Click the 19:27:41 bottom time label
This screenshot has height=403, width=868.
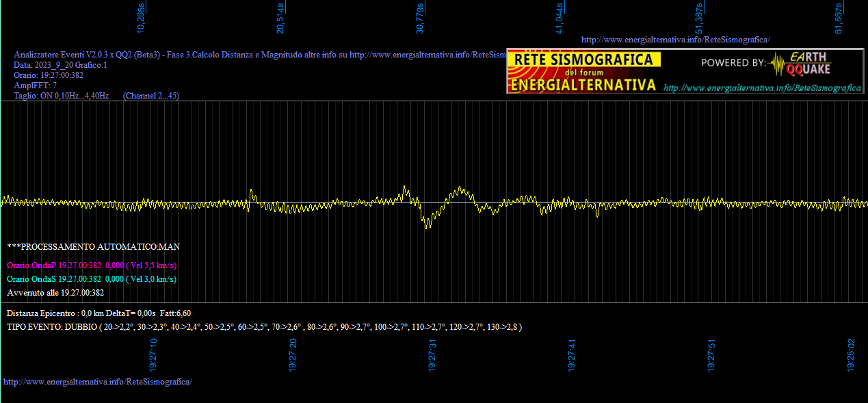pos(572,354)
